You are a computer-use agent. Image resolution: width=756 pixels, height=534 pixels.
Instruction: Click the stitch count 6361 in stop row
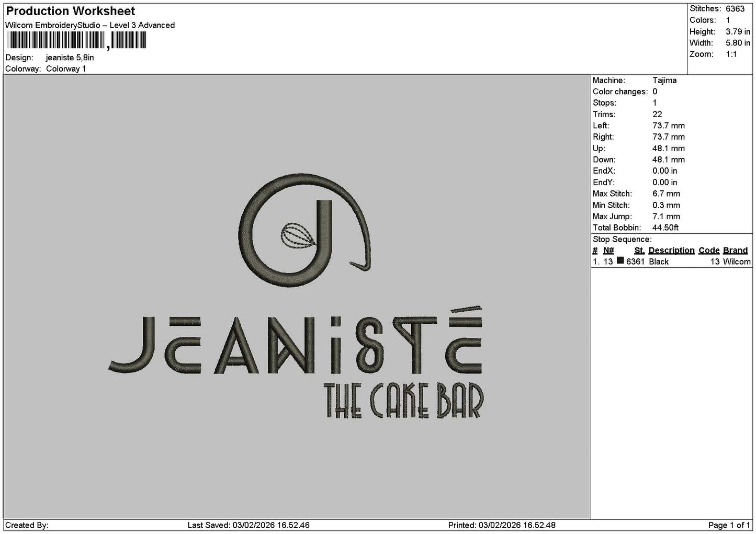(635, 262)
